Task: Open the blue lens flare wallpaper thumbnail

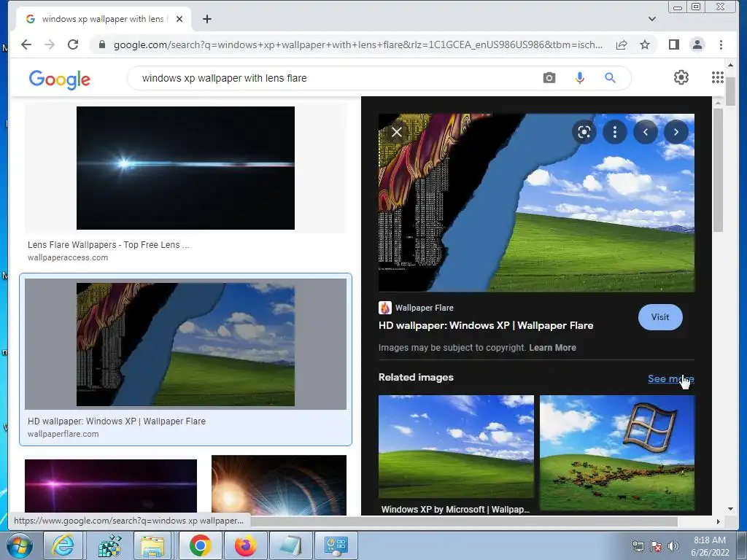Action: pyautogui.click(x=185, y=168)
